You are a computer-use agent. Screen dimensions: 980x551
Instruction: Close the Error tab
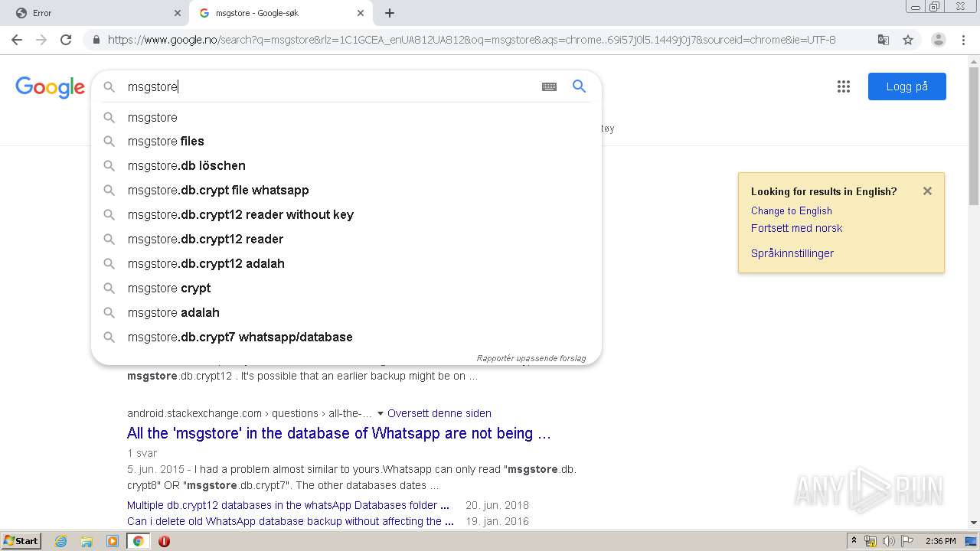(x=178, y=13)
